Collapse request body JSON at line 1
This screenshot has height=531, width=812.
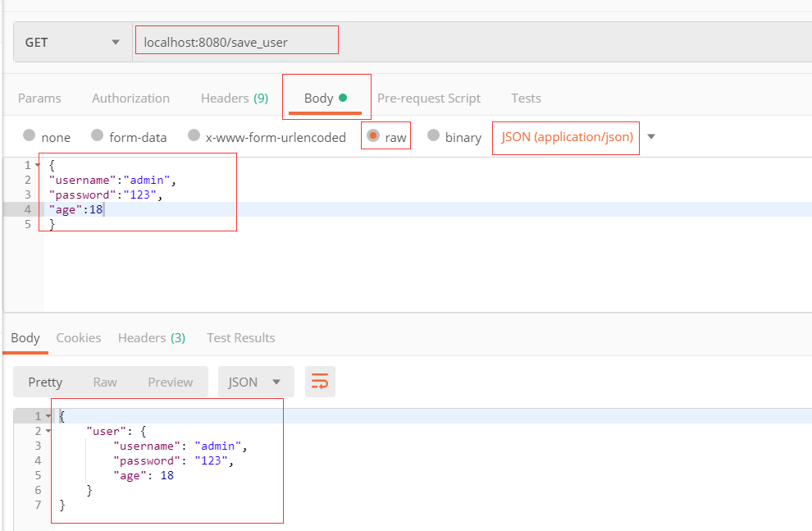(38, 165)
